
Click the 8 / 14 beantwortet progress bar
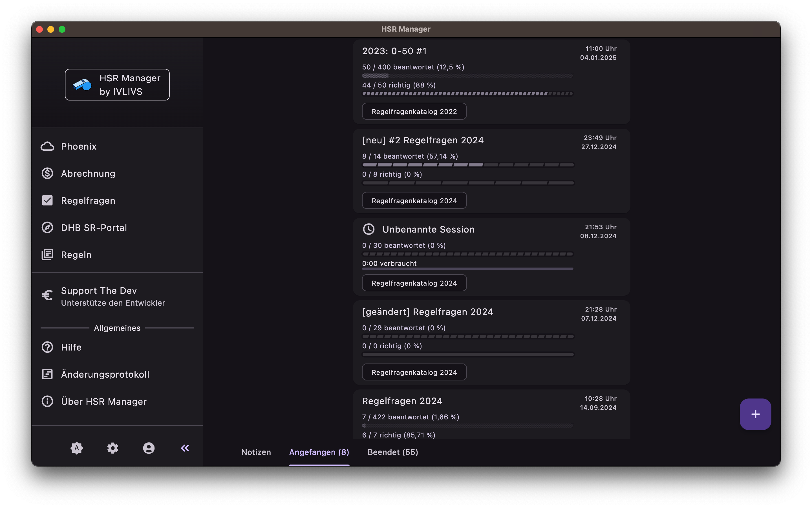[x=468, y=165]
